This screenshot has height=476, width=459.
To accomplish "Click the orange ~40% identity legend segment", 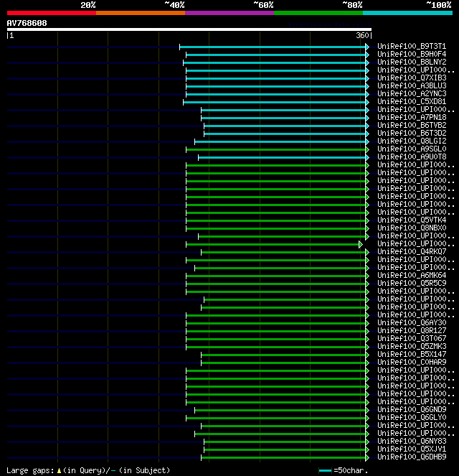I will point(141,13).
